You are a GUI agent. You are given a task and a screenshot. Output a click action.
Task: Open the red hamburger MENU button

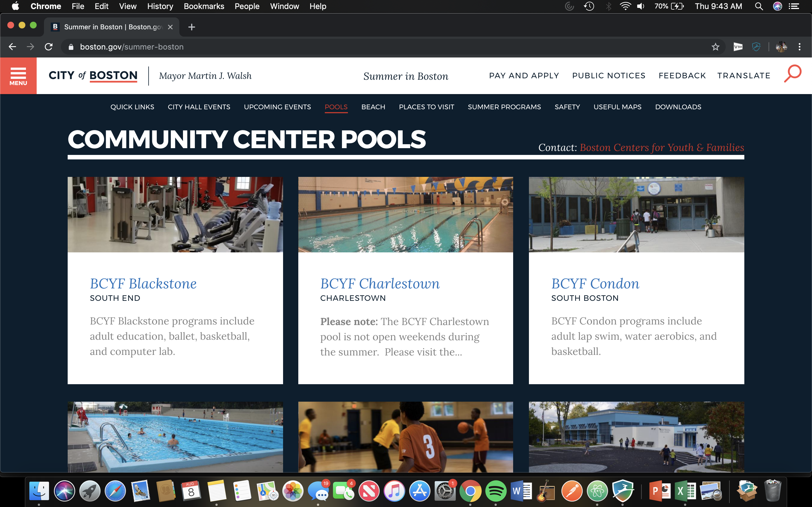(x=18, y=76)
